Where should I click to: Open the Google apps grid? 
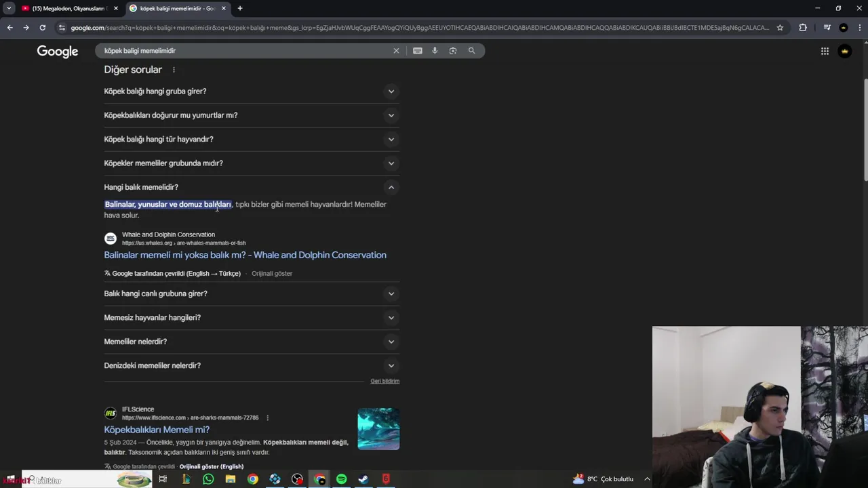tap(825, 52)
